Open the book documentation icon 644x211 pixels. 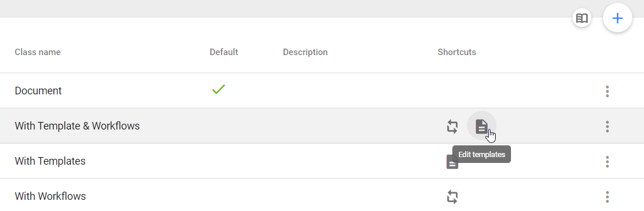[581, 18]
